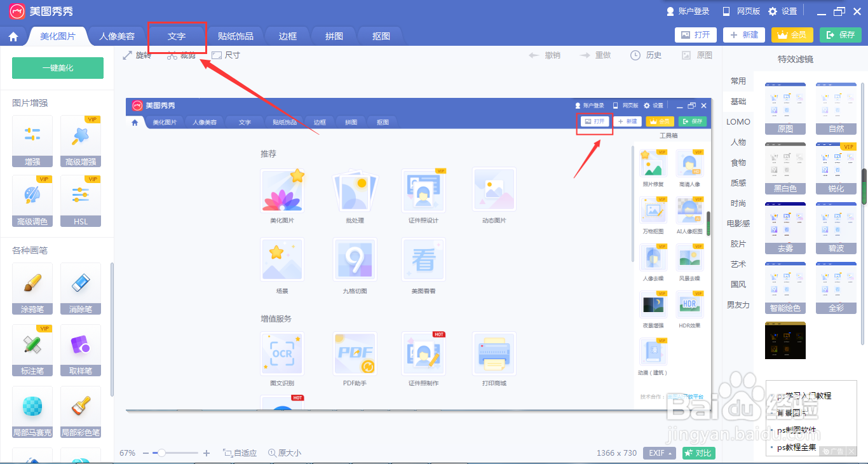Choose the 裁剪 crop tool
868x464 pixels.
[181, 55]
